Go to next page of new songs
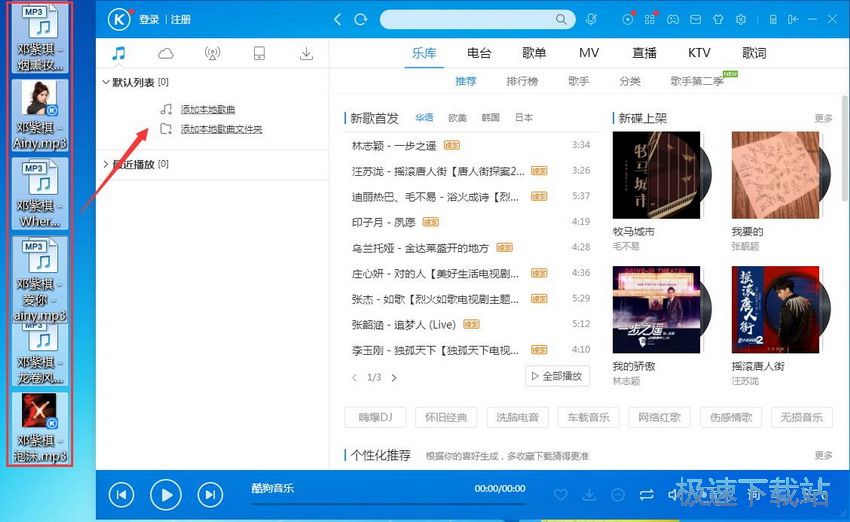This screenshot has height=522, width=850. click(394, 378)
